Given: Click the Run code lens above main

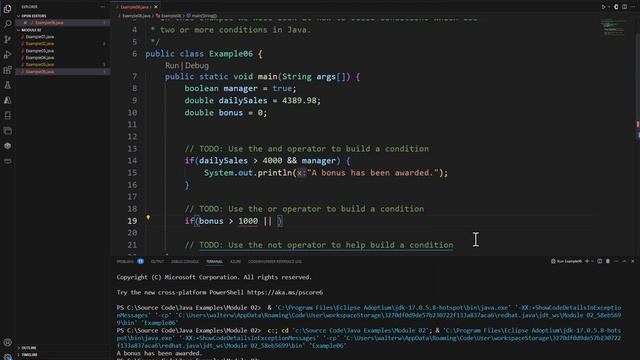Looking at the screenshot, I should click(x=172, y=66).
